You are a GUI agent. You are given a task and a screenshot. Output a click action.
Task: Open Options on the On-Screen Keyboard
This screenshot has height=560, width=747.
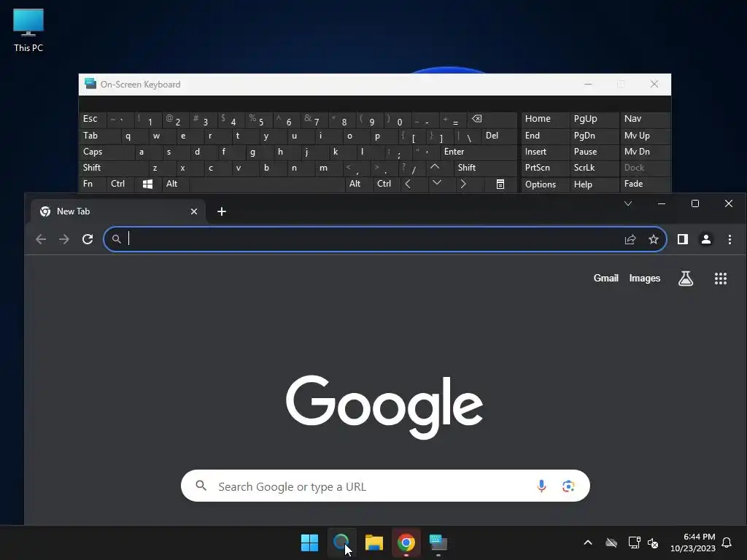tap(545, 184)
